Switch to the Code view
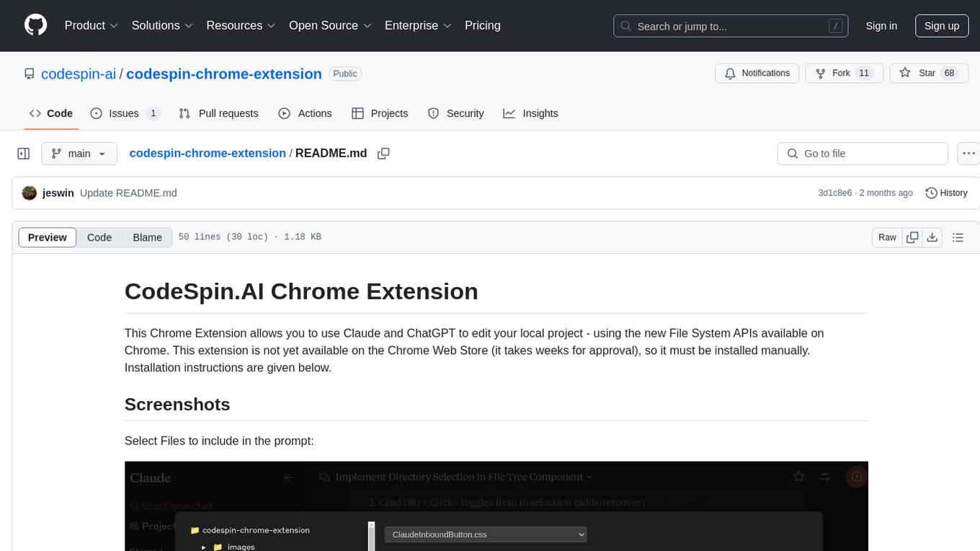 99,237
